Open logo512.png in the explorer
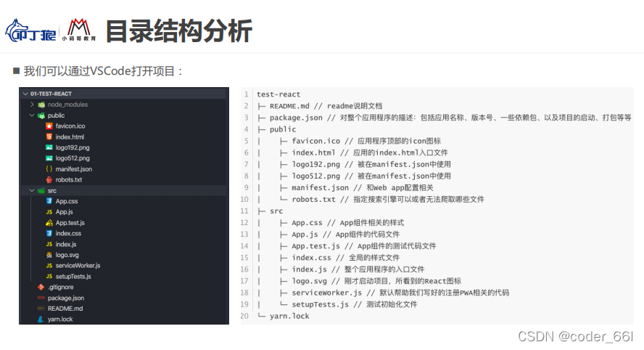Viewport: 644px width, 350px height. [73, 158]
